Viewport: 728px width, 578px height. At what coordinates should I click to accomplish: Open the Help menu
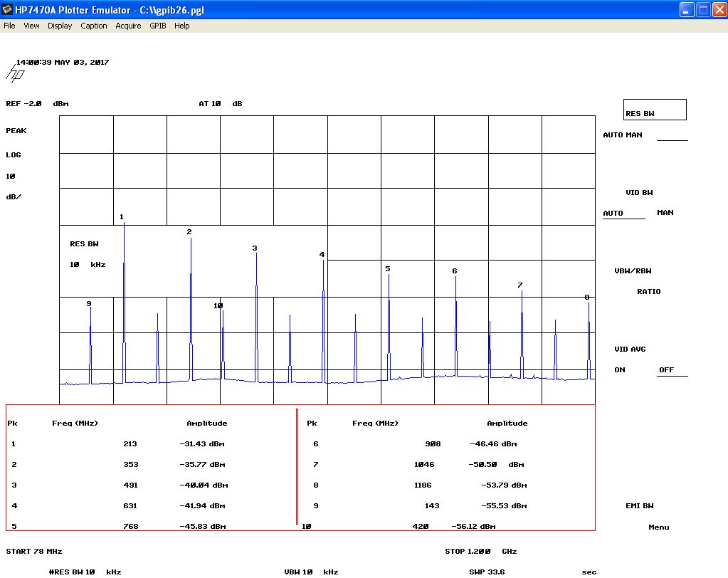pos(182,26)
